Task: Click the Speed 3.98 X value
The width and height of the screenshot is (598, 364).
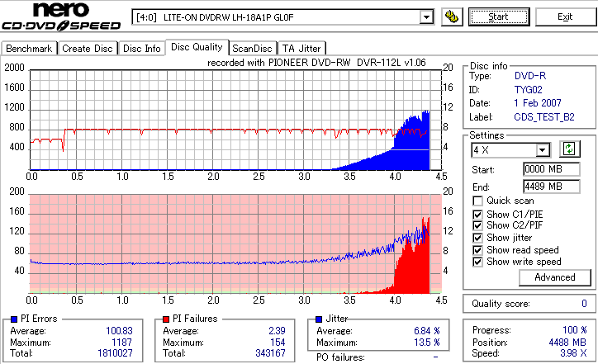Action: pyautogui.click(x=573, y=353)
